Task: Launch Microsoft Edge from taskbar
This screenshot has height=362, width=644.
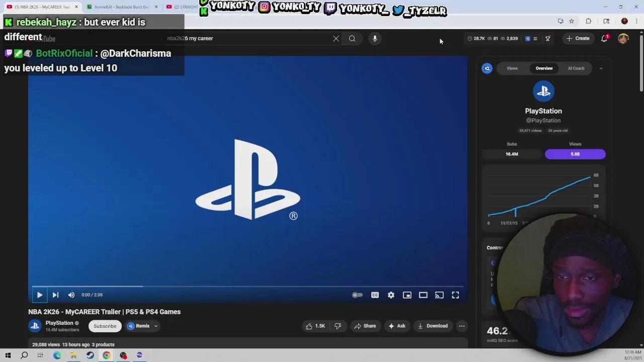Action: click(57, 355)
